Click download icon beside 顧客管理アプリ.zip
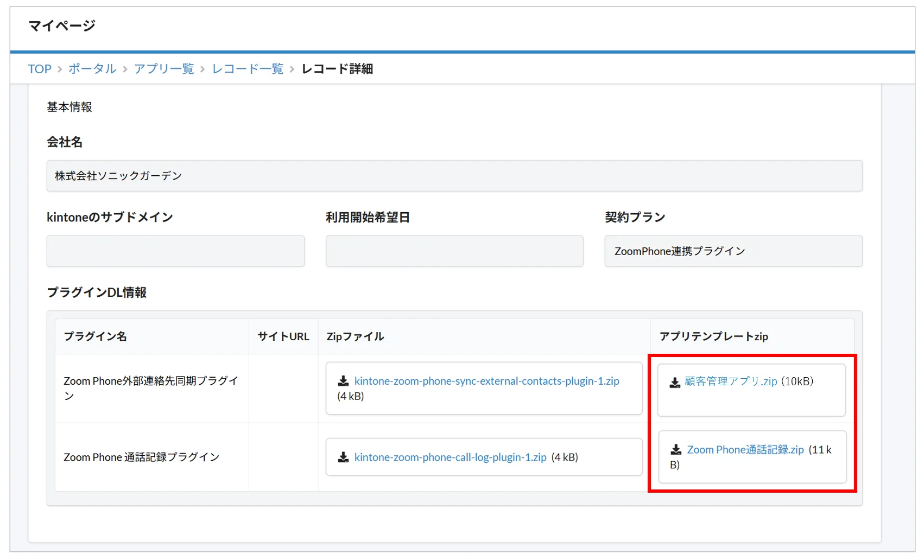Viewport: 924px width, 560px height. pyautogui.click(x=675, y=383)
